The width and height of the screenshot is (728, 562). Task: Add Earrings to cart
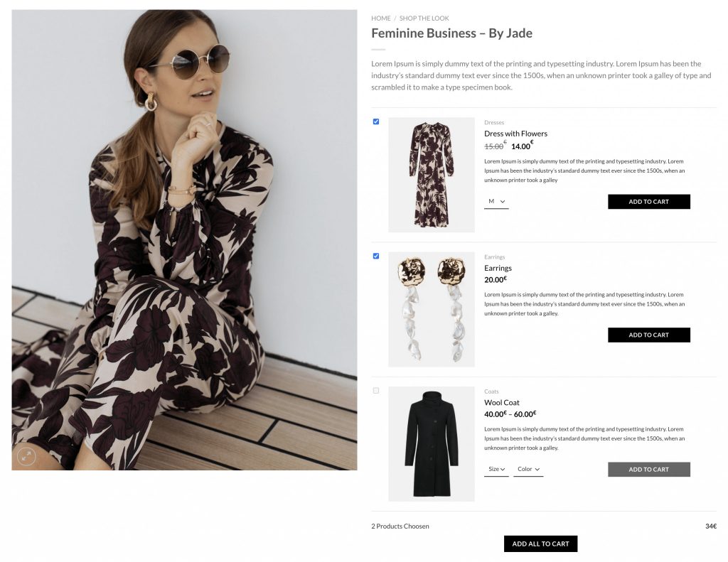pos(648,335)
